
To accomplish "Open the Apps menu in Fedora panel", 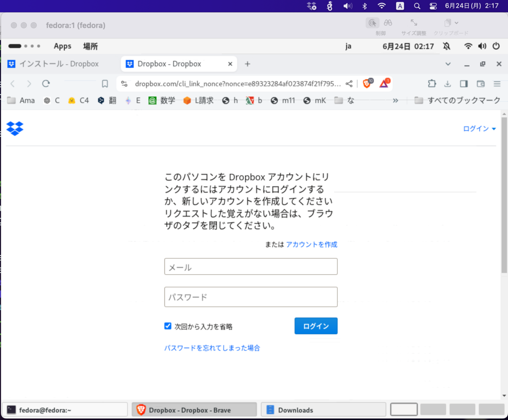I will [62, 46].
